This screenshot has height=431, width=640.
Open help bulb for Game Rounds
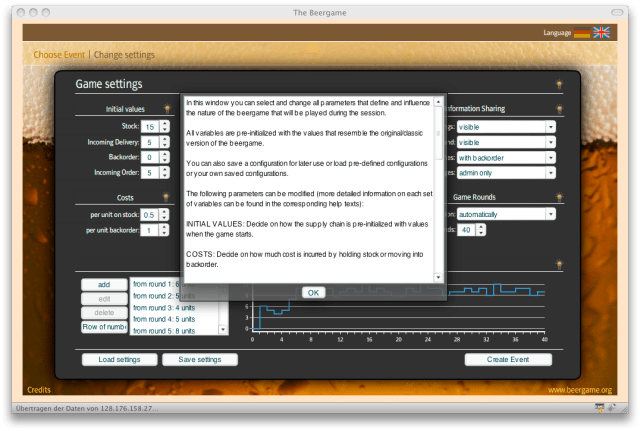pos(559,198)
